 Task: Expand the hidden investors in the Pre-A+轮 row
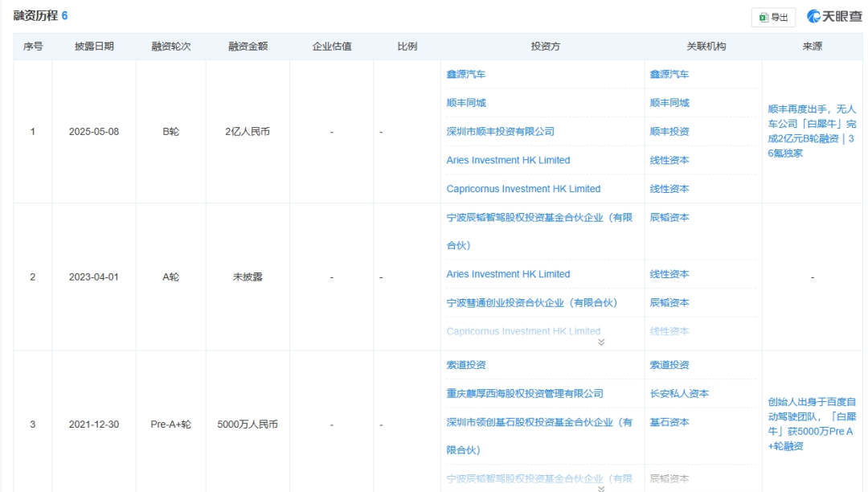(x=601, y=489)
